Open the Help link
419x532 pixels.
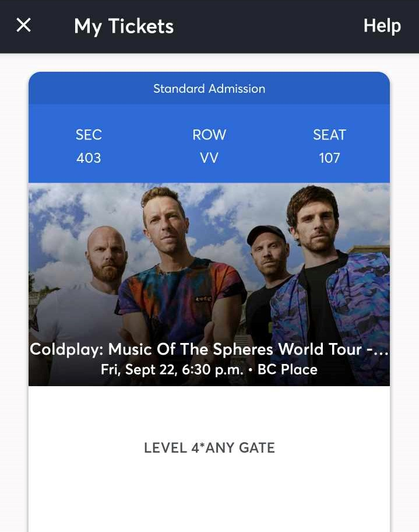[382, 26]
